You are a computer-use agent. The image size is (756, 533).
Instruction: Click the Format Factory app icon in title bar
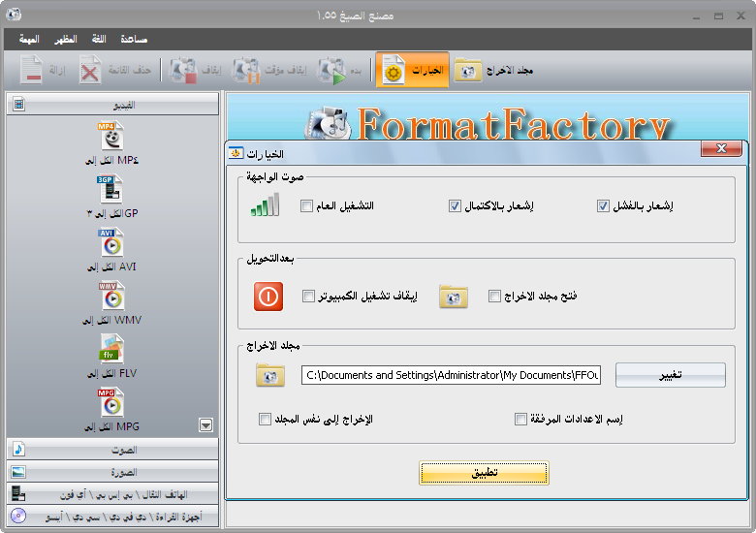[x=14, y=15]
